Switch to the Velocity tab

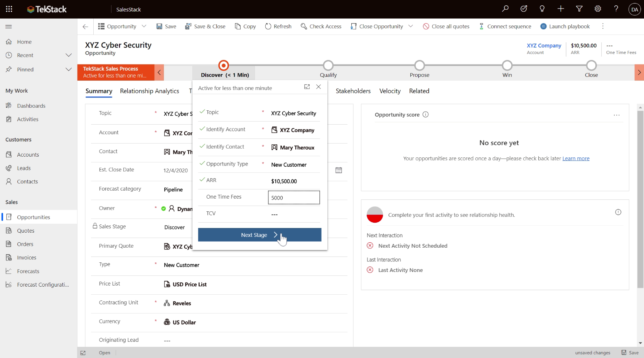(390, 91)
